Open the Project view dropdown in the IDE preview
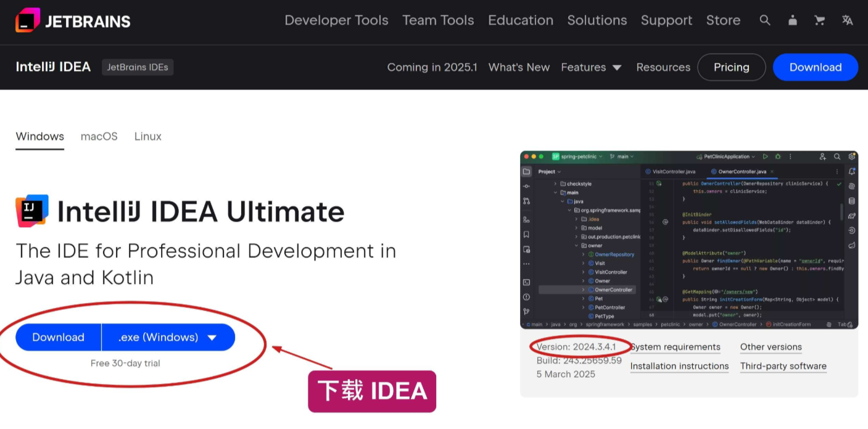 pyautogui.click(x=550, y=172)
